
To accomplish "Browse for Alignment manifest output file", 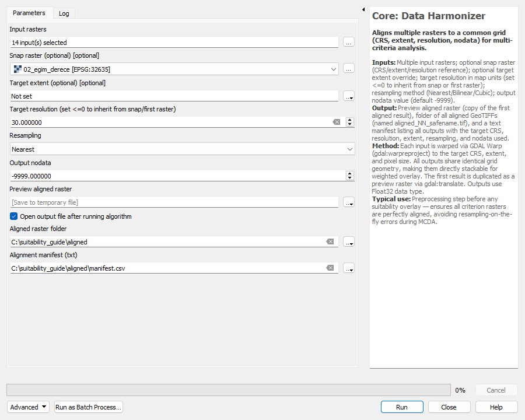I will point(349,268).
